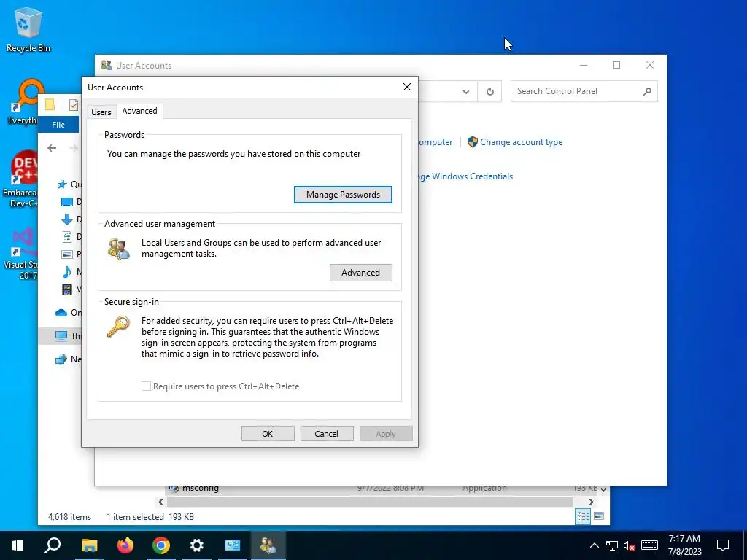Launch Embarcadero Dev-C++ desktop shortcut
747x560 pixels.
click(20, 178)
